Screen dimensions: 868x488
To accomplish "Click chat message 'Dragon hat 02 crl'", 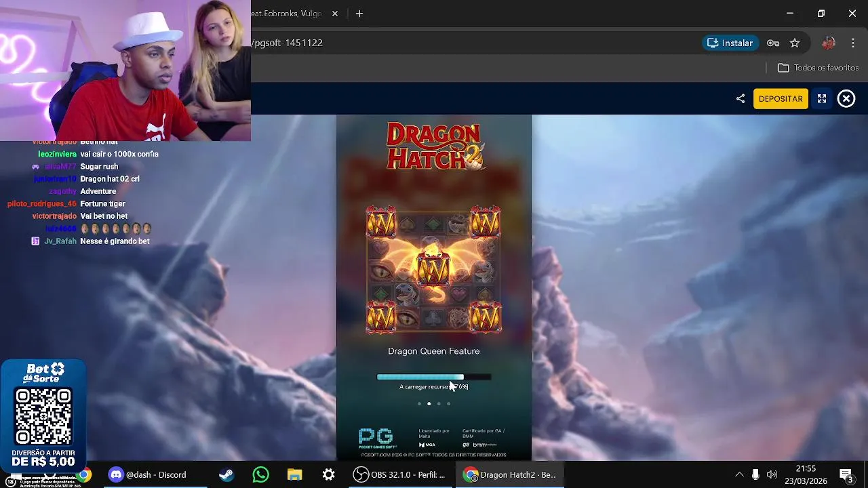I will (x=110, y=179).
